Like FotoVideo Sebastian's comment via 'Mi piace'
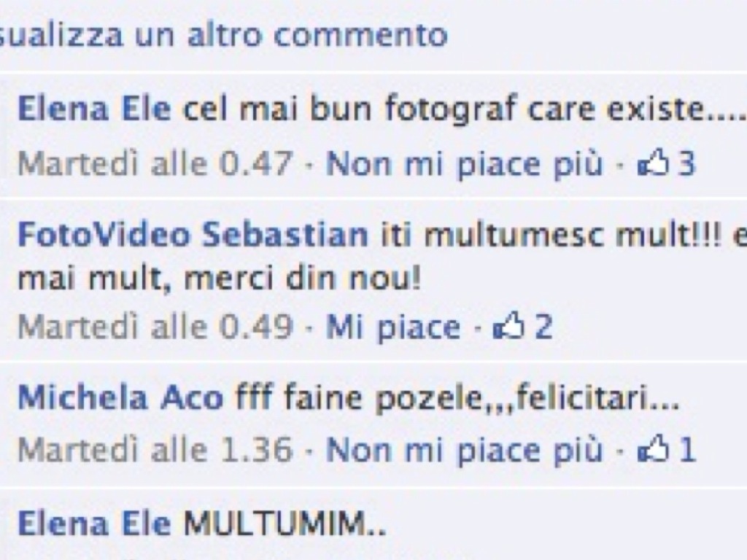Viewport: 747px width, 560px height. 393,327
